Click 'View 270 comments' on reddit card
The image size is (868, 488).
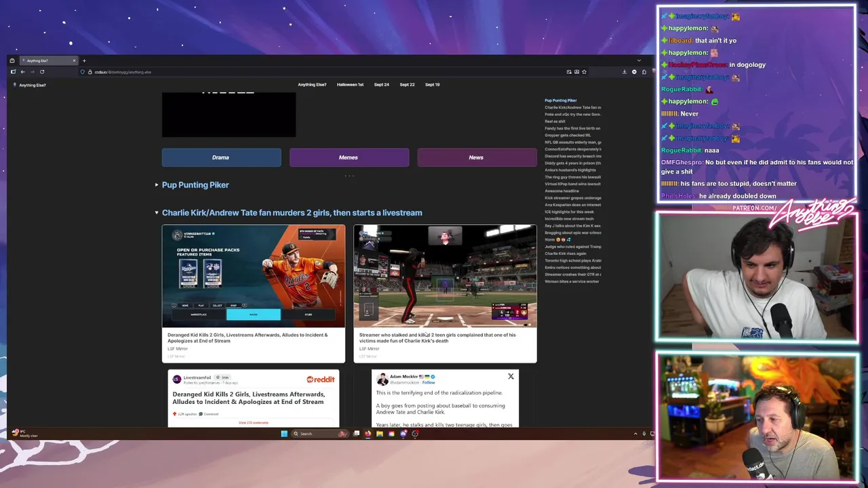254,423
